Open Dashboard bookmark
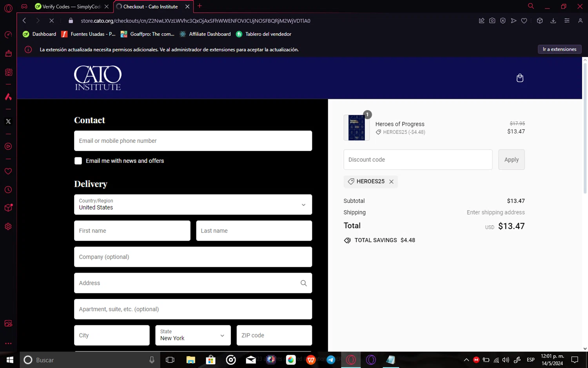 40,34
